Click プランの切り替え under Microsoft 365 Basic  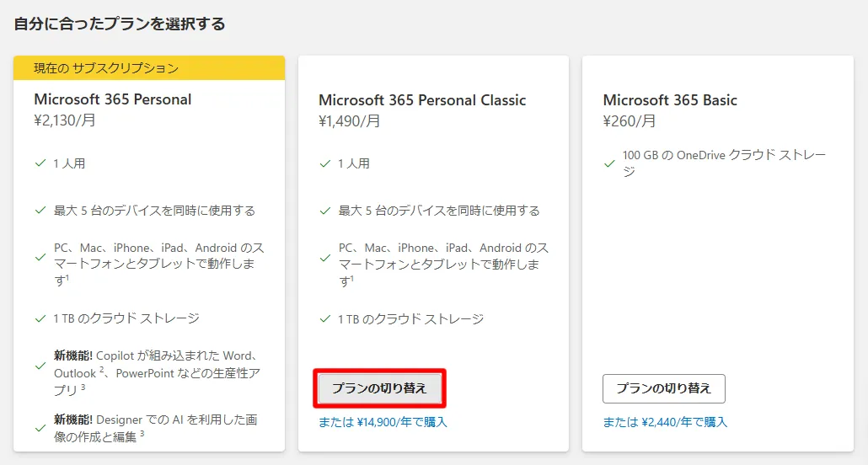(664, 388)
